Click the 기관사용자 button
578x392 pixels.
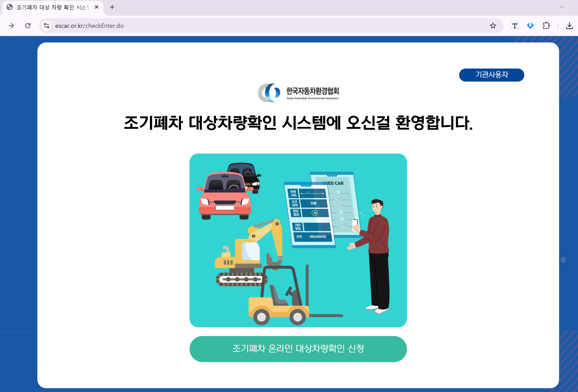491,75
